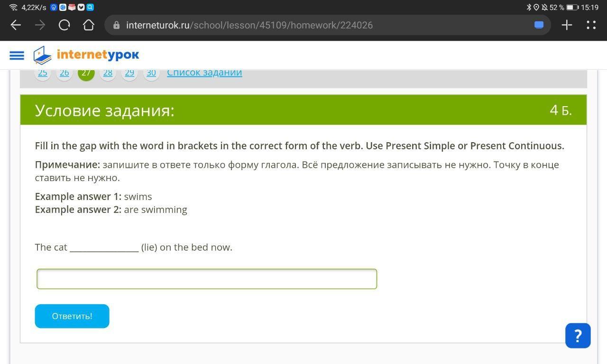Tap the blue reader mode icon in address bar
The height and width of the screenshot is (364, 607).
(x=539, y=25)
